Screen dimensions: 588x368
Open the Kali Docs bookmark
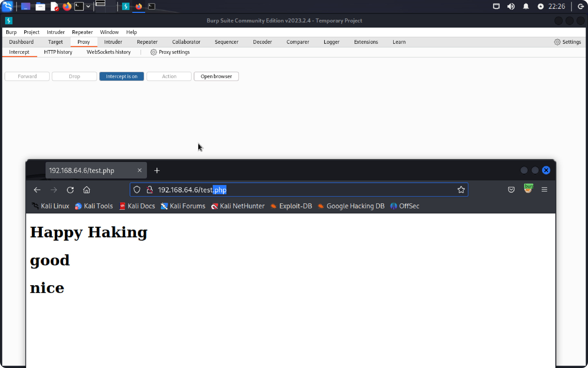(x=137, y=206)
